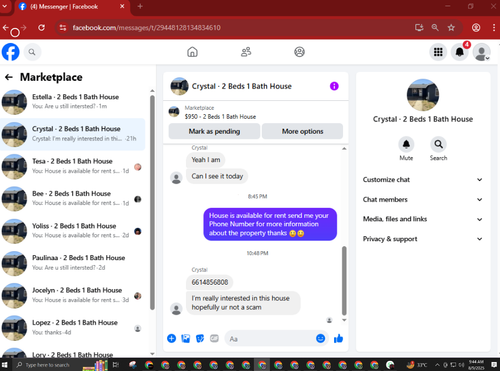The height and width of the screenshot is (371, 500).
Task: Expand Media, files and links section
Action: click(423, 219)
